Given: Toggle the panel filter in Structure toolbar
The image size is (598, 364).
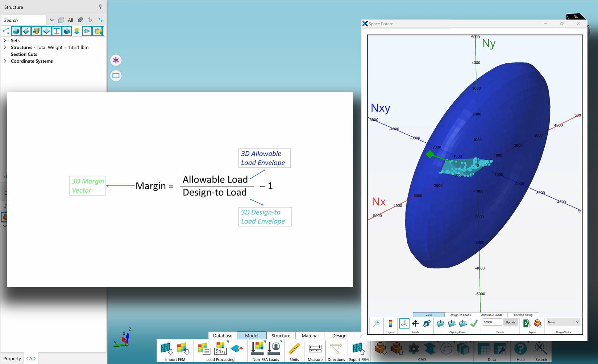Looking at the screenshot, I should pyautogui.click(x=16, y=31).
